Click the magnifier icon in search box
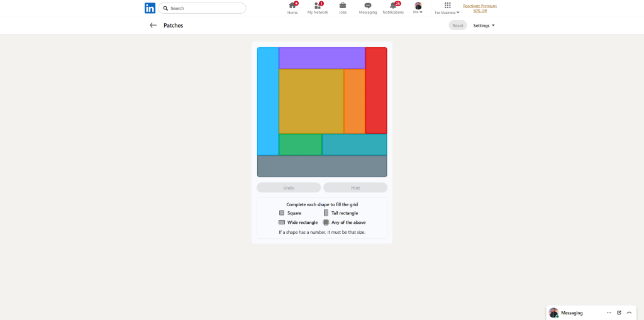This screenshot has width=644, height=320. pyautogui.click(x=165, y=8)
